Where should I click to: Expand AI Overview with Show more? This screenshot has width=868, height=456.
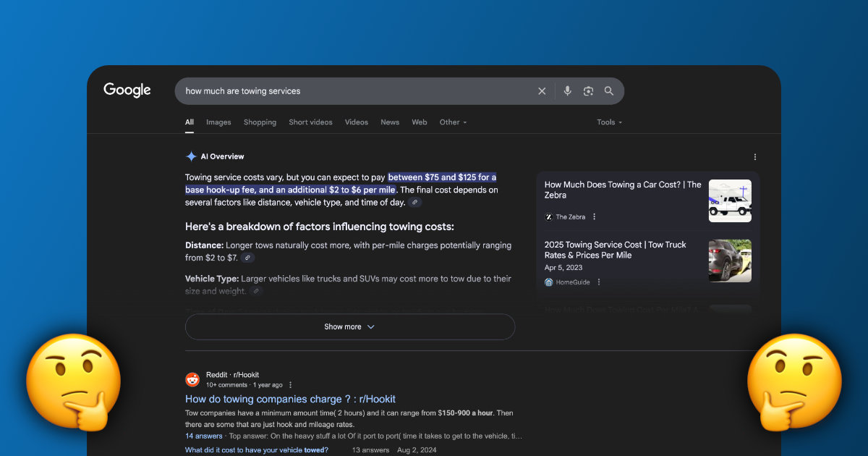(x=350, y=327)
